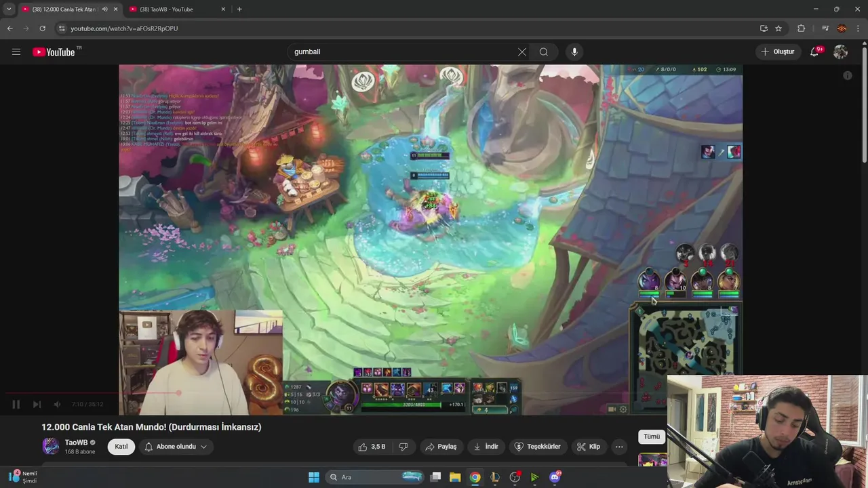Open YouTube notifications bell
Image resolution: width=868 pixels, height=488 pixels.
(814, 52)
